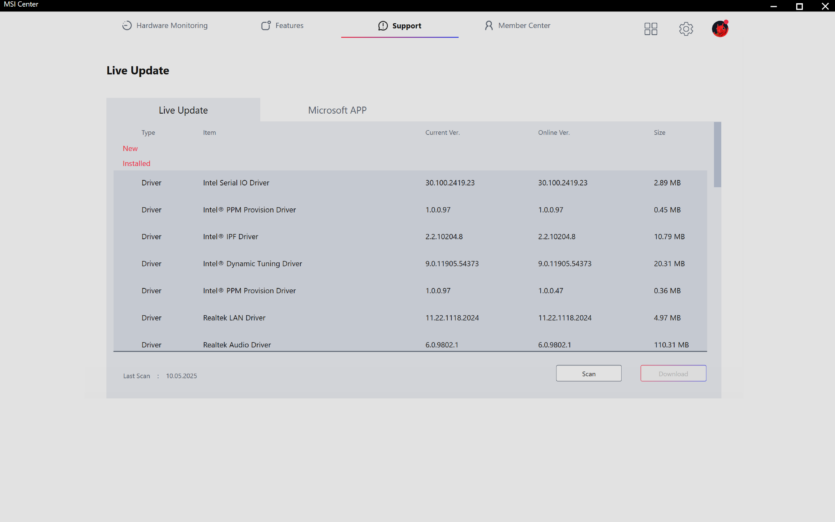Click the Online Ver. column header
The width and height of the screenshot is (835, 522).
(x=554, y=133)
